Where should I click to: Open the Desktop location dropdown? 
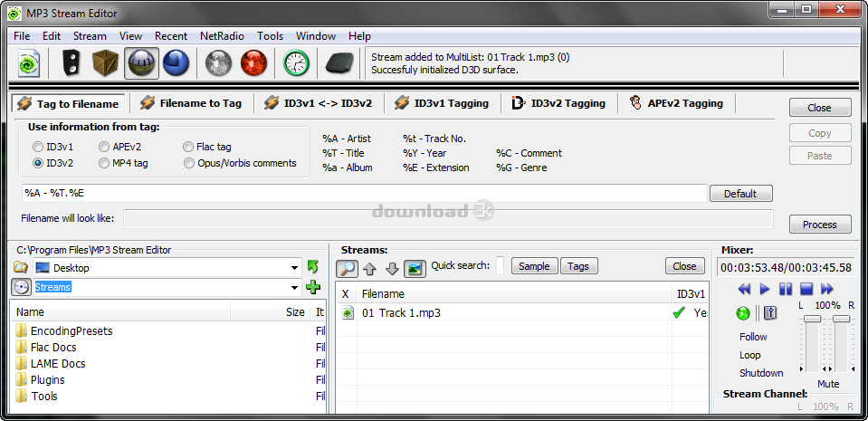click(294, 268)
